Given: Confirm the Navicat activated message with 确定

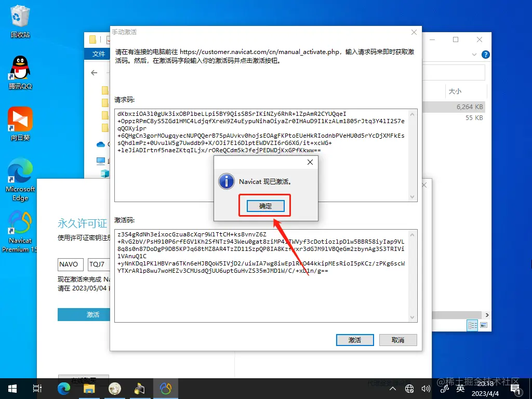Looking at the screenshot, I should pyautogui.click(x=265, y=206).
